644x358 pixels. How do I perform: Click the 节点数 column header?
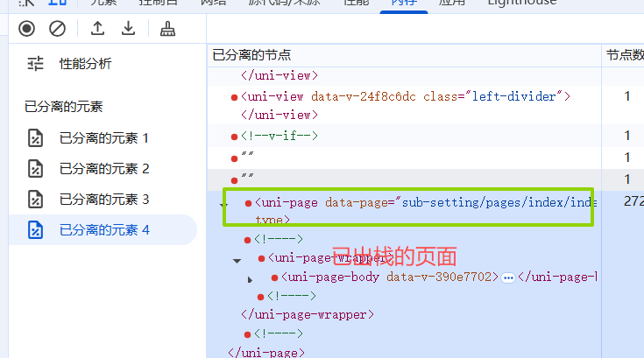pos(625,55)
